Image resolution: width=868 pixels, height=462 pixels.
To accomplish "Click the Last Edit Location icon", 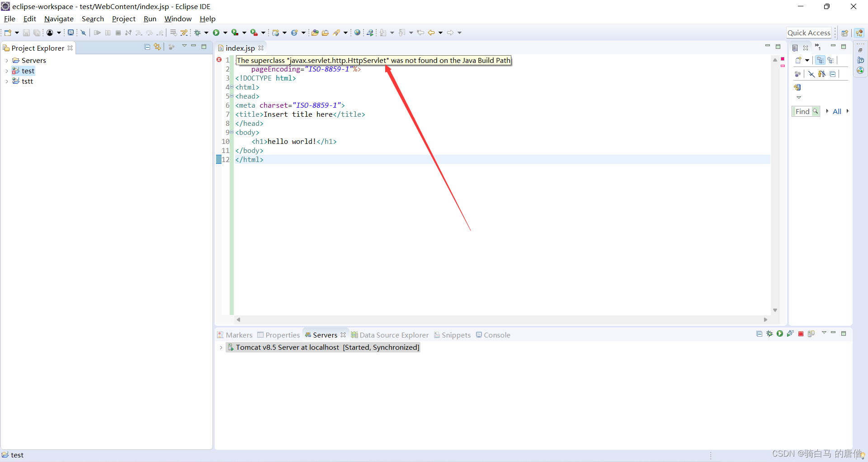I will (420, 33).
